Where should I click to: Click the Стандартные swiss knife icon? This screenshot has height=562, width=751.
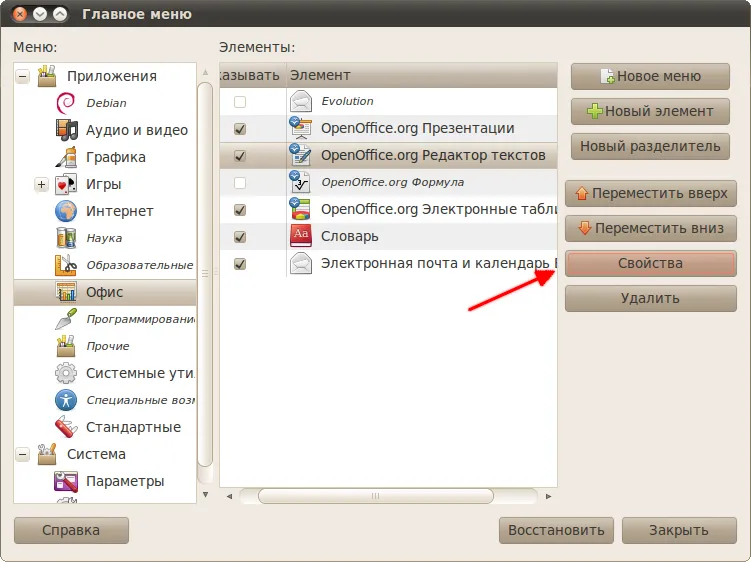66,427
